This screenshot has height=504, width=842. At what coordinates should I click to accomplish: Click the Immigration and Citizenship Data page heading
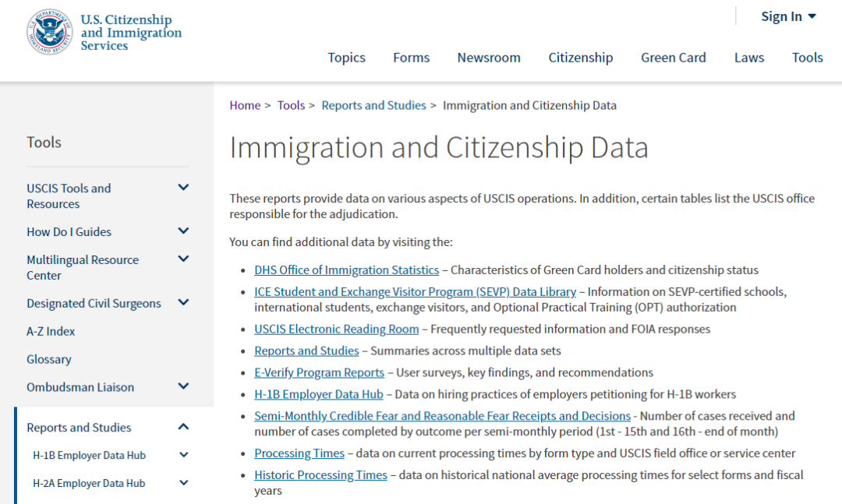click(x=439, y=147)
